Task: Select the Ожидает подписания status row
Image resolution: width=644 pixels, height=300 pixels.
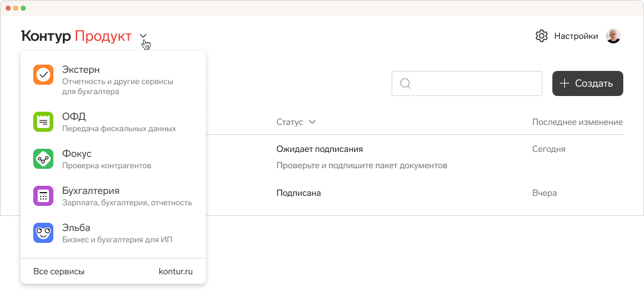Action: [319, 149]
